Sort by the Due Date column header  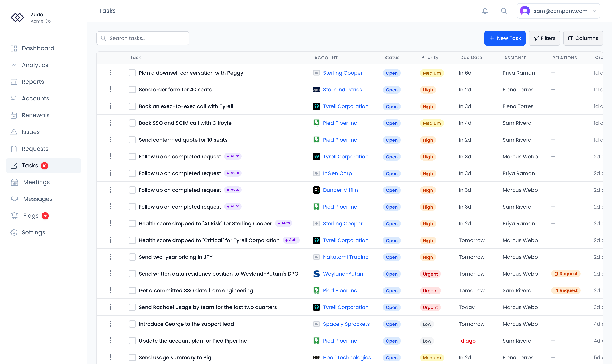[x=471, y=57]
